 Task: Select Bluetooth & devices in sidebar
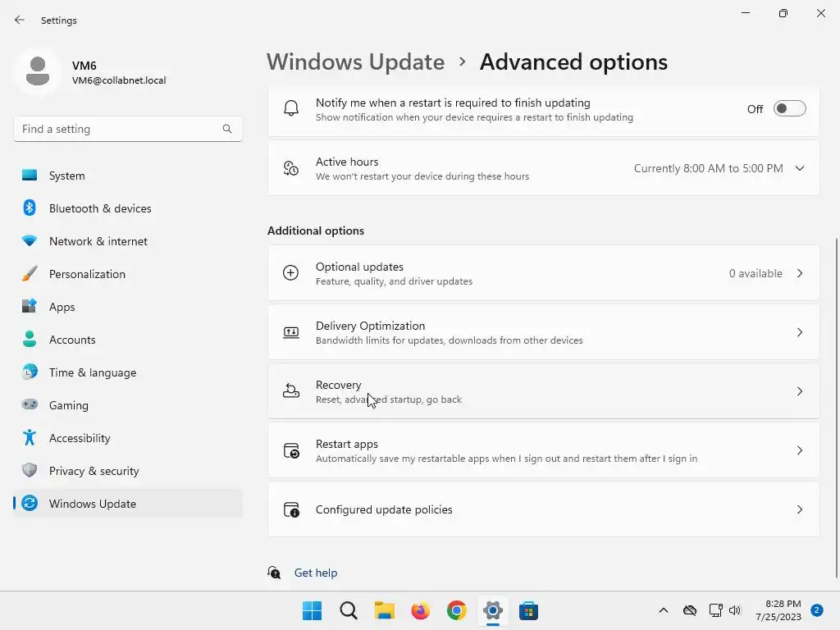click(x=127, y=208)
